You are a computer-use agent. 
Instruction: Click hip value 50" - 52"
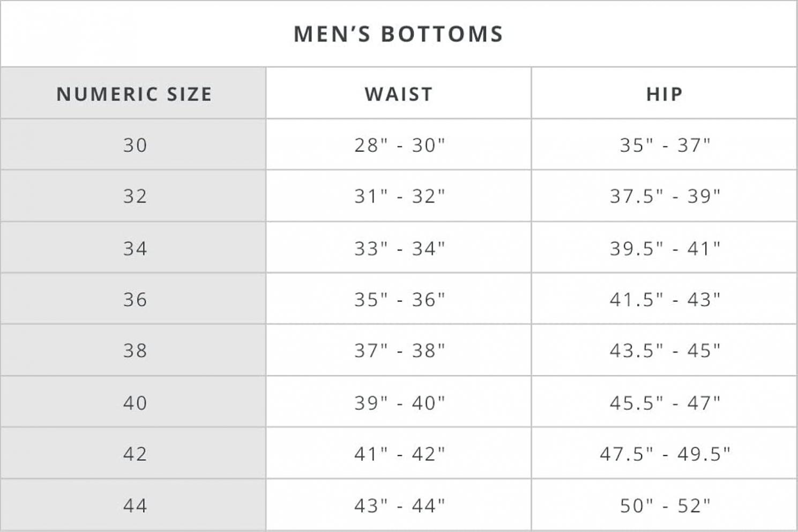[665, 505]
